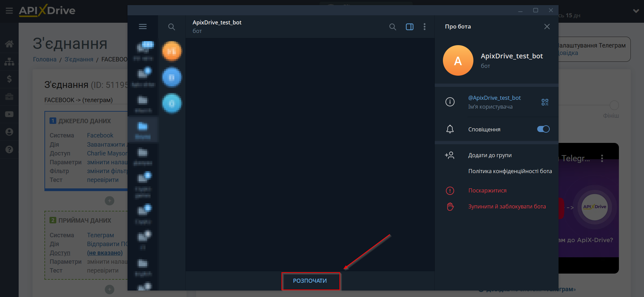Click ApixDrive_test_bot chat header title
Viewport: 644px width, 297px height.
[x=217, y=22]
